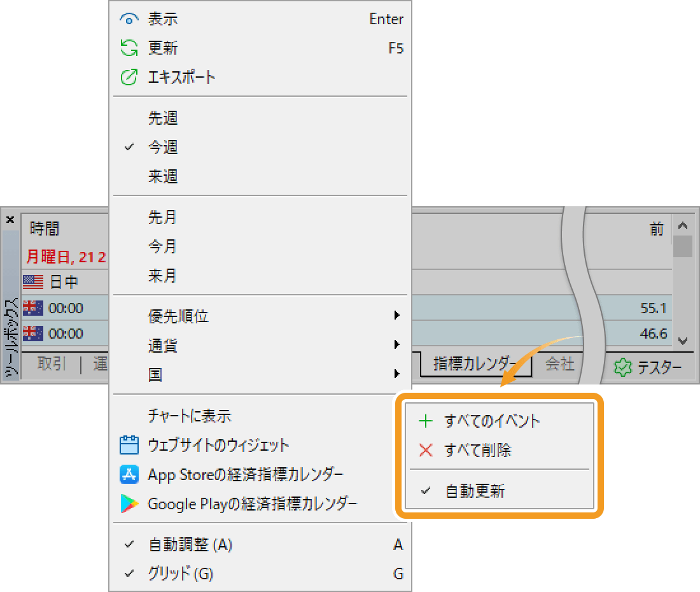Click the red X icon for すべて削除
This screenshot has width=700, height=592.
point(426,450)
